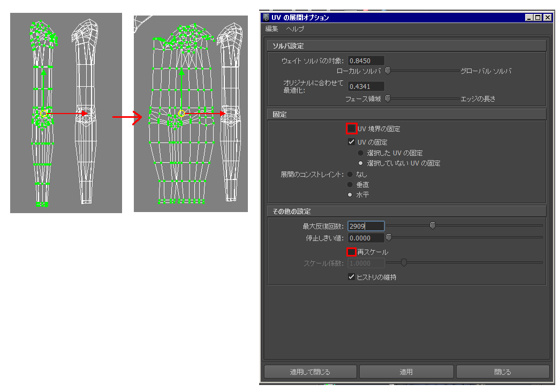Image resolution: width=560 pixels, height=392 pixels.
Task: Click the 最大反復回数 slider handle
Action: click(433, 225)
